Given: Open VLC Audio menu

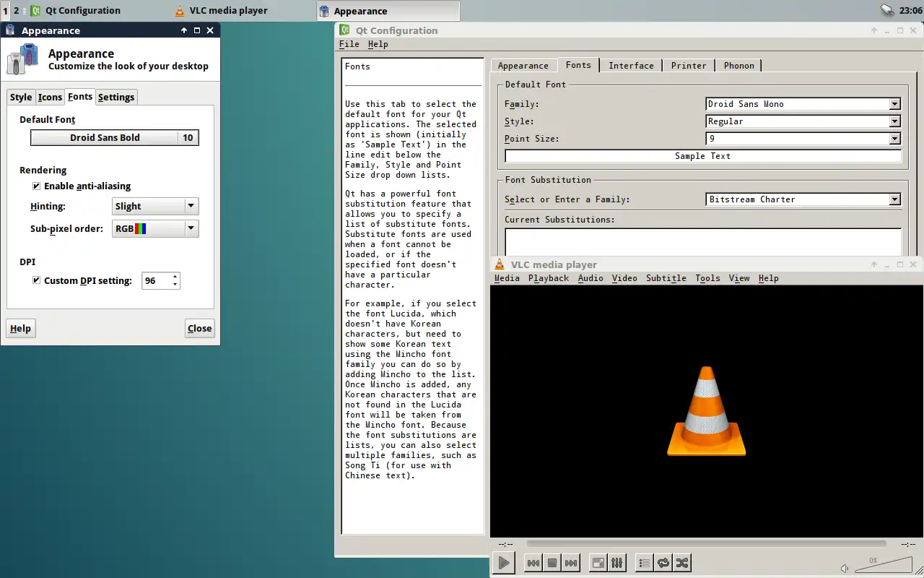Looking at the screenshot, I should pyautogui.click(x=590, y=278).
